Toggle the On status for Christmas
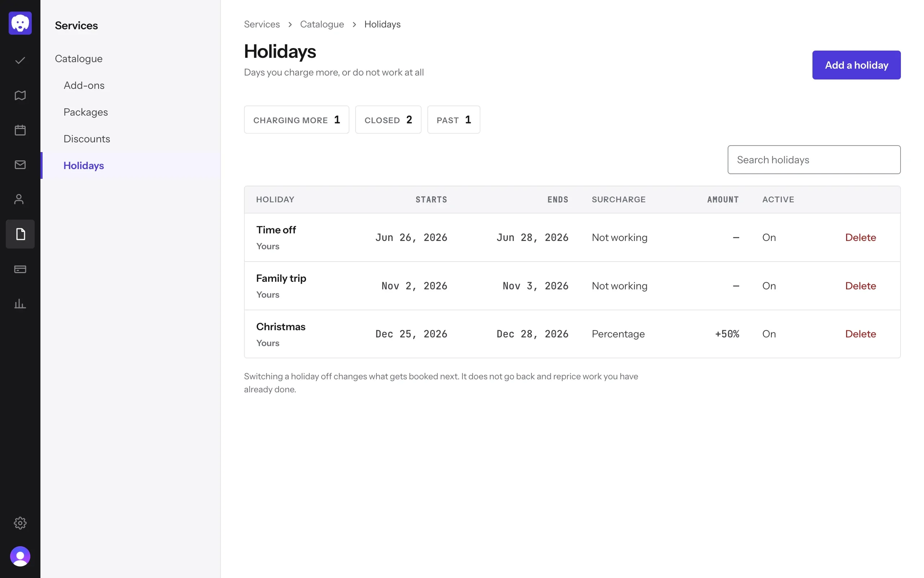 pos(768,334)
